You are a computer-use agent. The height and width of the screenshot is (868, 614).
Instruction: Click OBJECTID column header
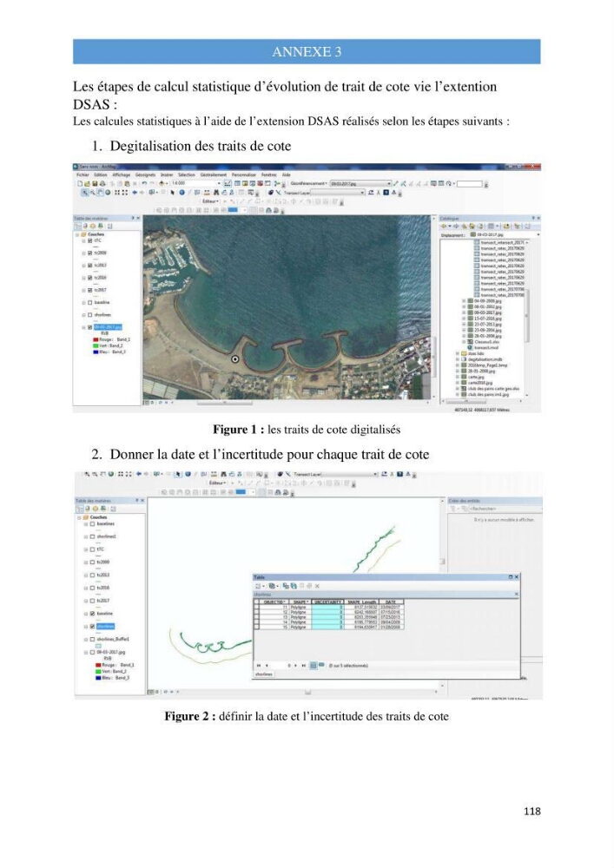pos(274,602)
